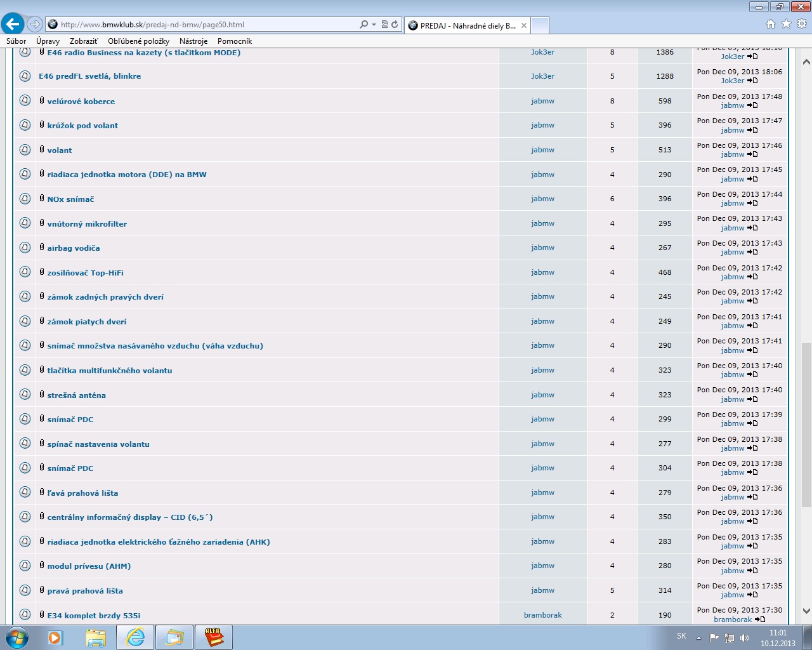Click the browser Back arrow button
This screenshot has width=812, height=650.
(13, 24)
